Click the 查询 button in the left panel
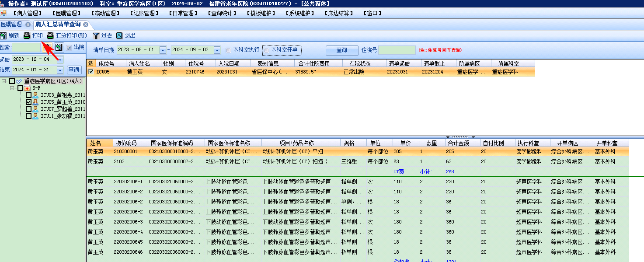The width and height of the screenshot is (644, 262). (74, 70)
